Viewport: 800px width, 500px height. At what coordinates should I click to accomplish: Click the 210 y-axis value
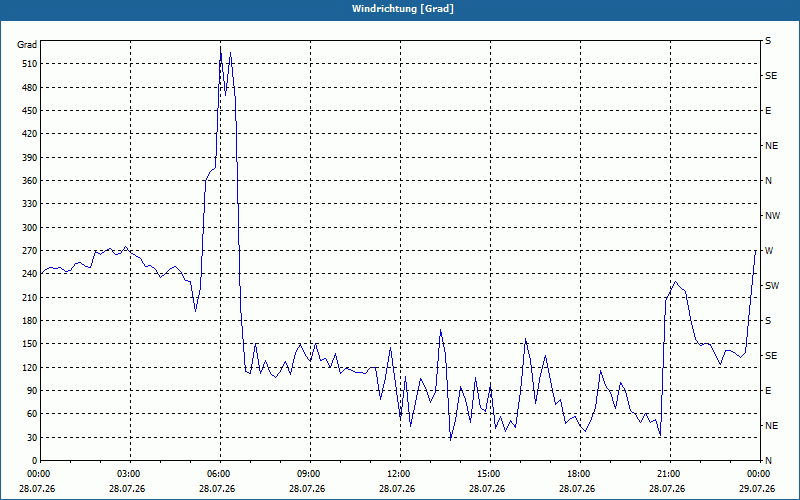coord(30,297)
